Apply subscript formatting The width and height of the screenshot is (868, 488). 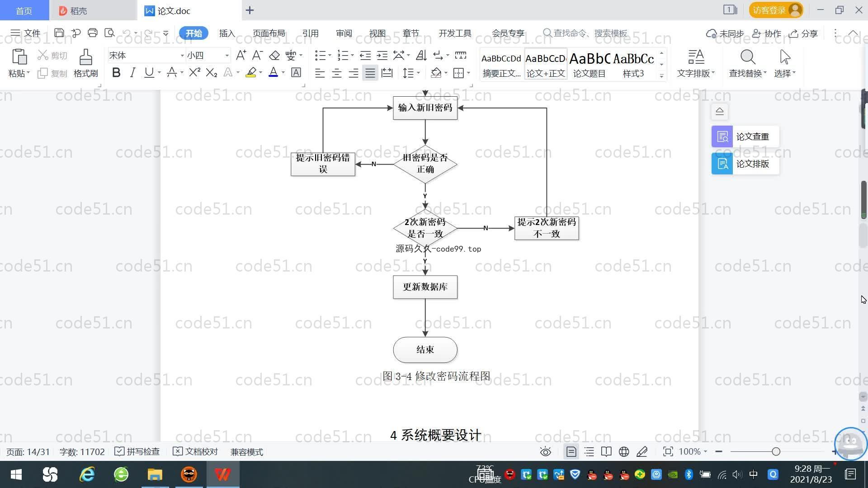tap(212, 72)
